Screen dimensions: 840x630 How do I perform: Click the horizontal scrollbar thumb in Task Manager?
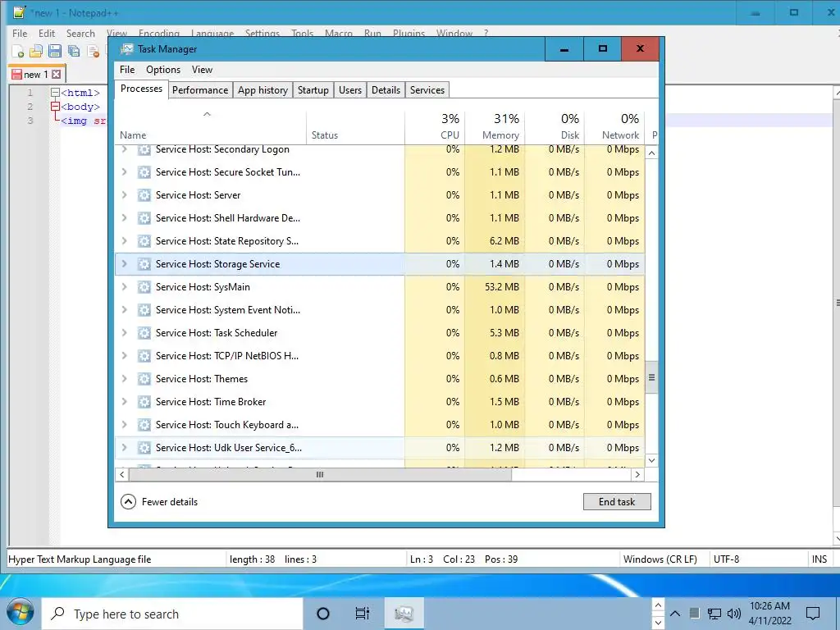(x=320, y=475)
